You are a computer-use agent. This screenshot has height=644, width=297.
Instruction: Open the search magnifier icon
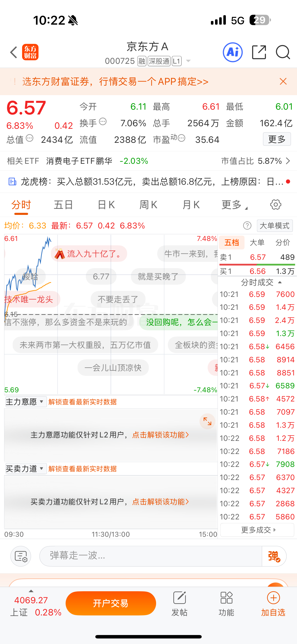[x=283, y=52]
